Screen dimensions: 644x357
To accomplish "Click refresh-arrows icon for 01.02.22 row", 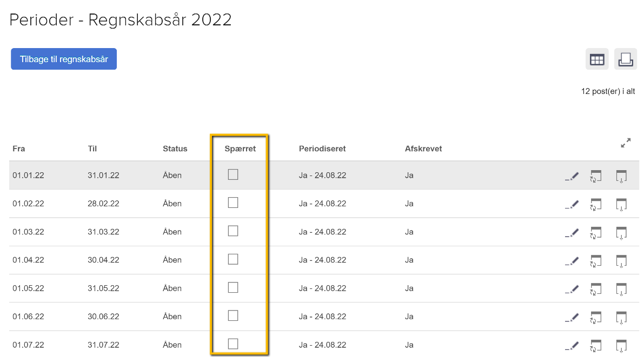I will pyautogui.click(x=596, y=204).
